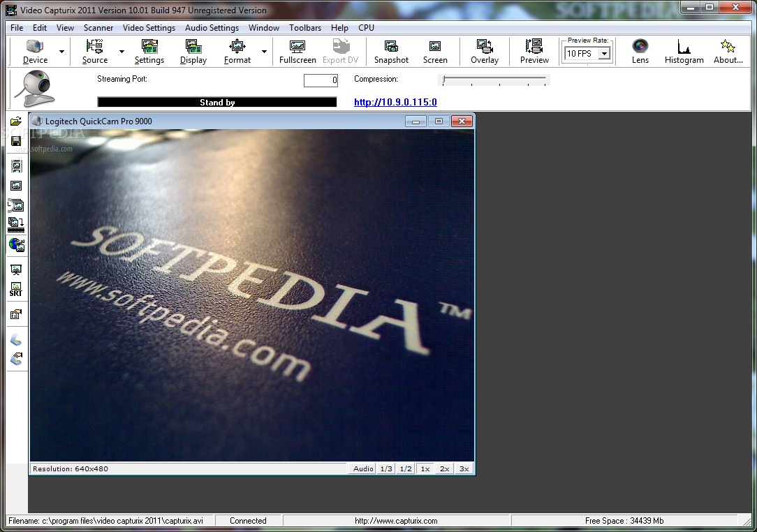The image size is (757, 532).
Task: Toggle the Preview toolbar icon
Action: coord(534,52)
